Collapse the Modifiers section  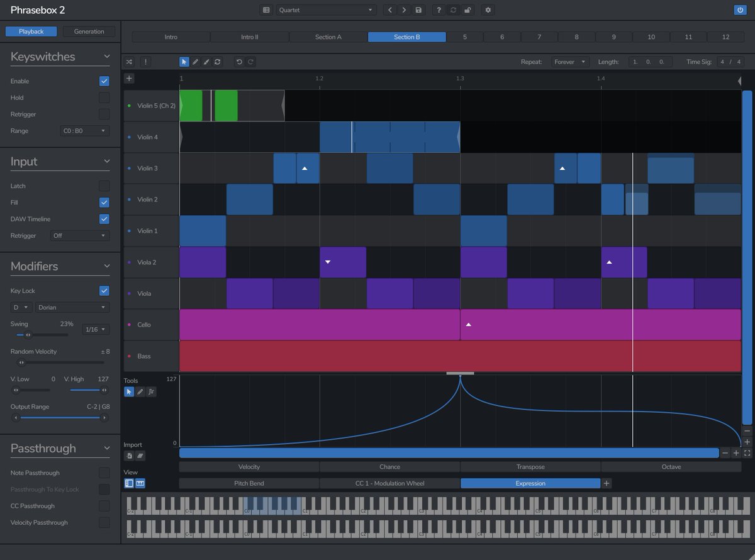[x=105, y=266]
